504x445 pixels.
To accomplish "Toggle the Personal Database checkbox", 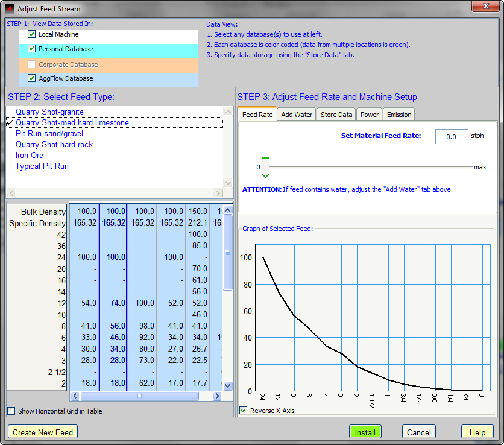I will coord(32,49).
